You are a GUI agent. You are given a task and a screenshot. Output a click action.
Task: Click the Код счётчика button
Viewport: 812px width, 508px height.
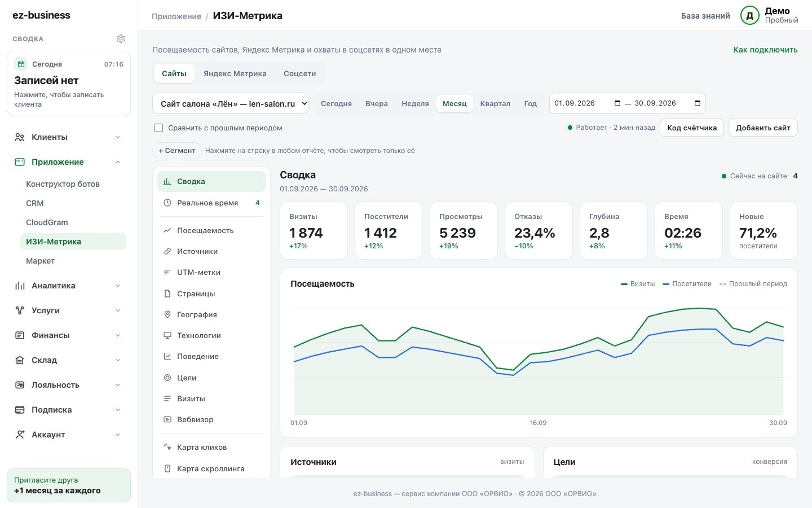pyautogui.click(x=692, y=128)
